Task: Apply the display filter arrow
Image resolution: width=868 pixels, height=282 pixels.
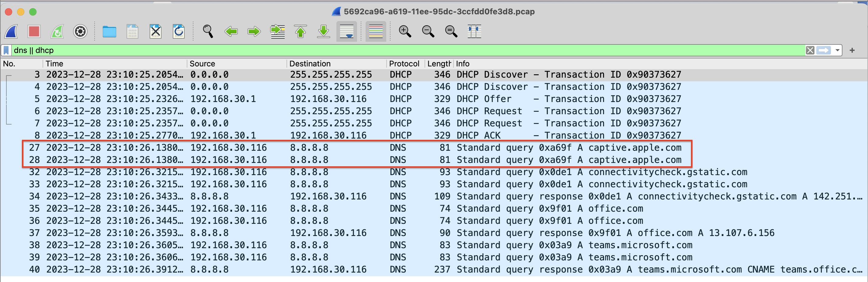Action: click(x=824, y=50)
